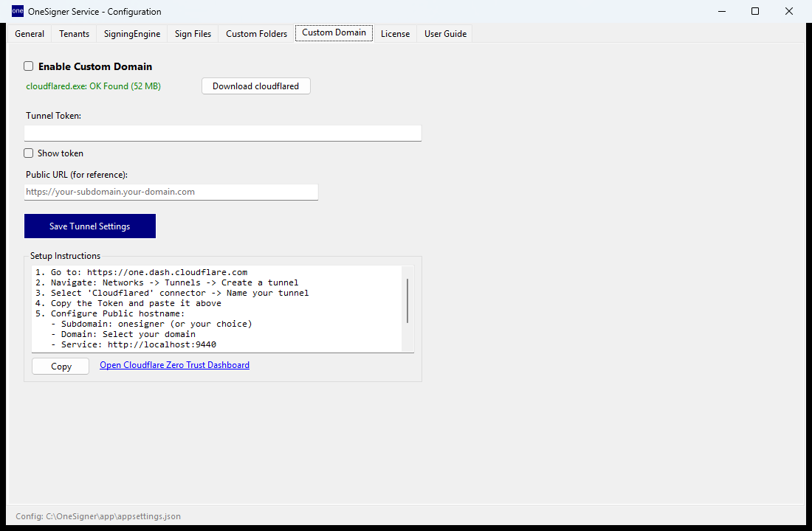Click the 'Service: http://localhost:9440' instruction line
The height and width of the screenshot is (531, 812).
pos(134,344)
